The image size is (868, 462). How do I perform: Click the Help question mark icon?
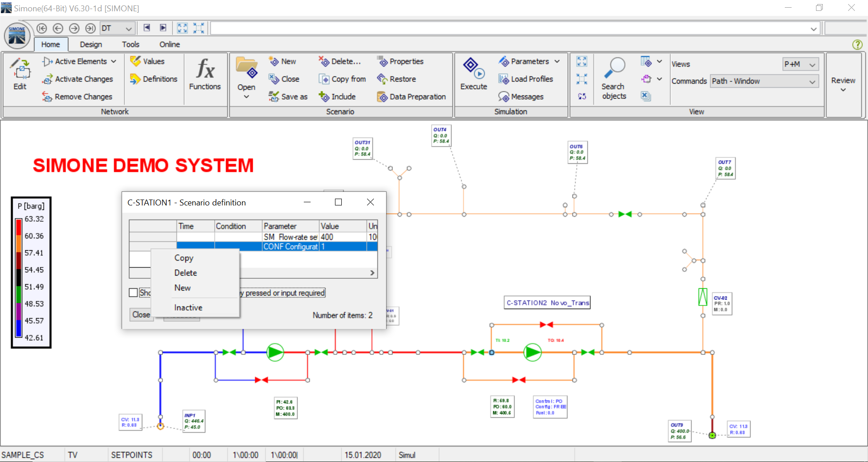tap(857, 45)
